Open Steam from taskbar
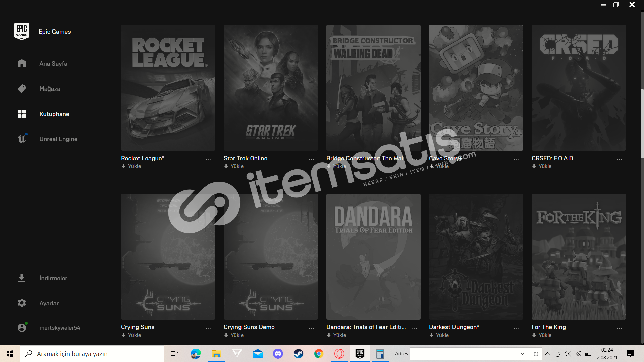This screenshot has height=362, width=644. tap(299, 354)
